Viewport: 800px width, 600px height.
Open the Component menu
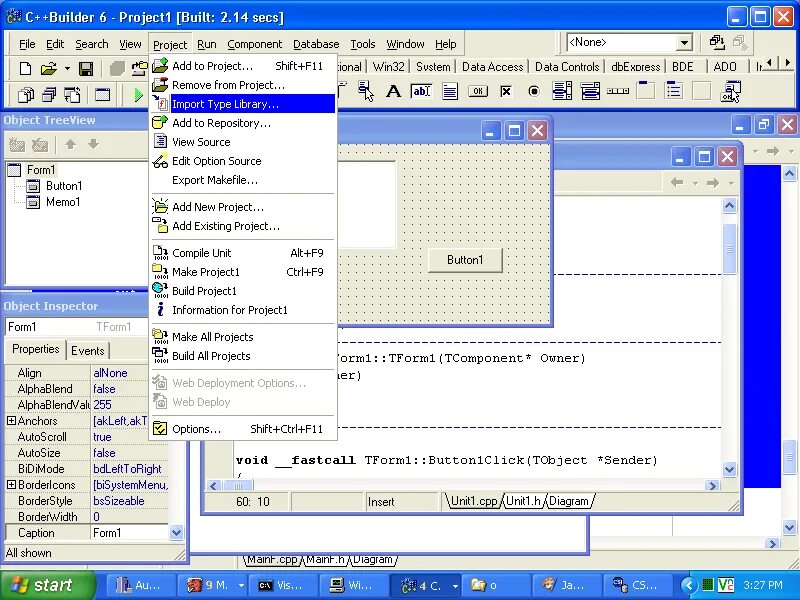click(x=255, y=44)
